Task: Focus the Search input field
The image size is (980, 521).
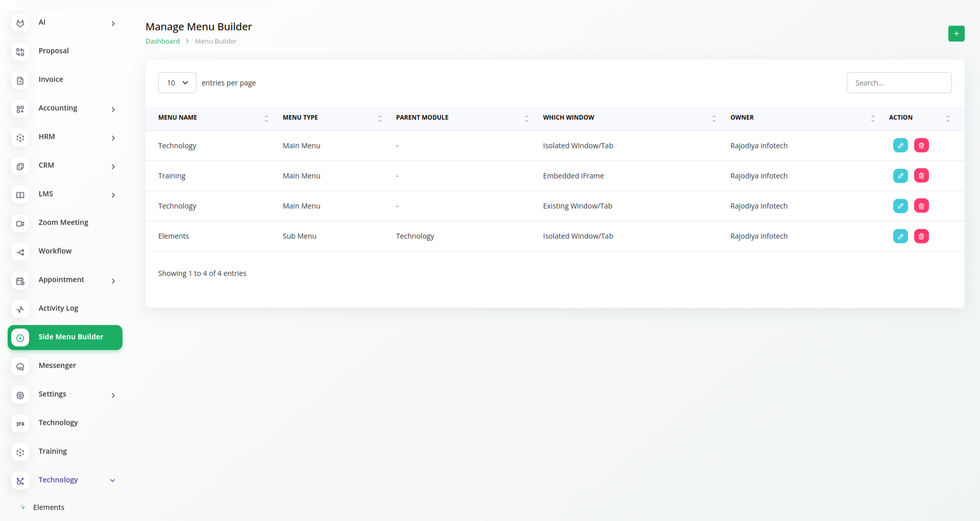Action: [x=899, y=83]
